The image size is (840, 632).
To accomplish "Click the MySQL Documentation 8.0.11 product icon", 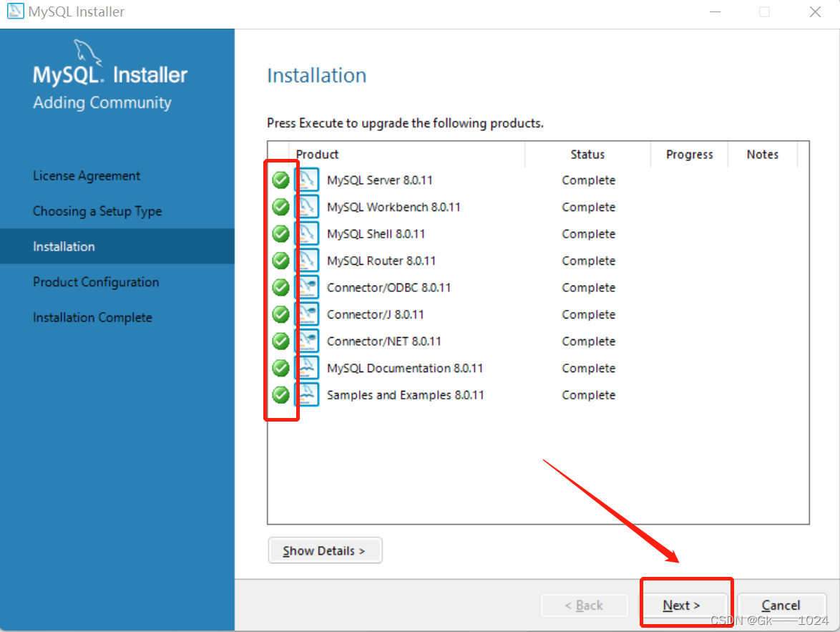I will click(x=307, y=367).
